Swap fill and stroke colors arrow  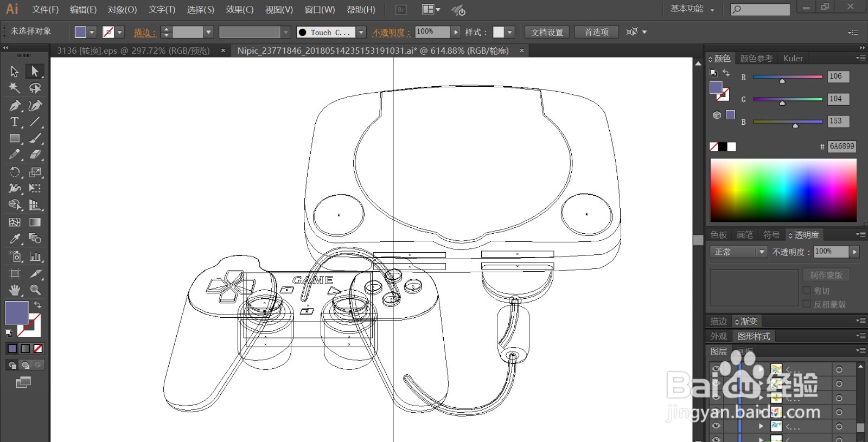click(x=37, y=305)
